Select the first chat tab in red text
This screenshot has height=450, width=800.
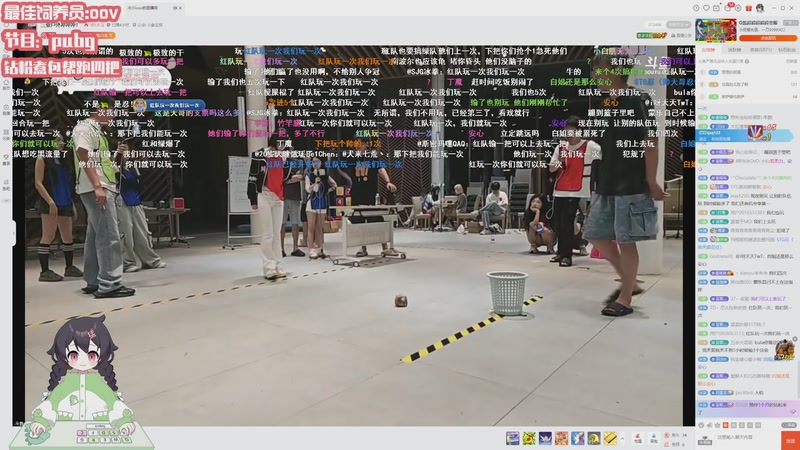tap(708, 50)
